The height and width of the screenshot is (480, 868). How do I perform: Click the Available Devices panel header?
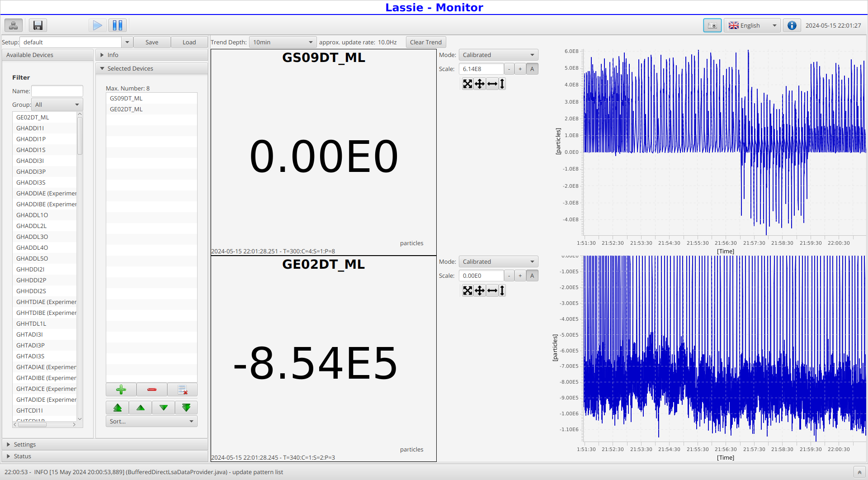(47, 55)
